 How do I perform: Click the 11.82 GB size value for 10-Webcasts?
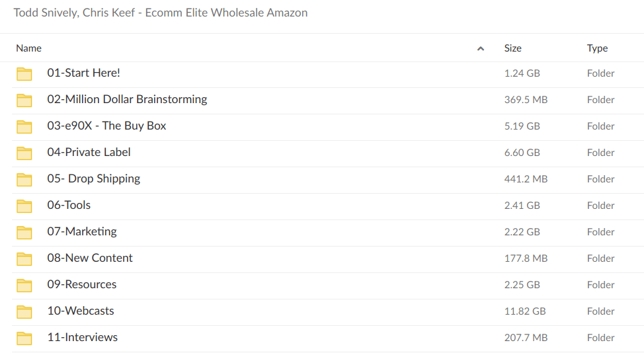coord(525,311)
